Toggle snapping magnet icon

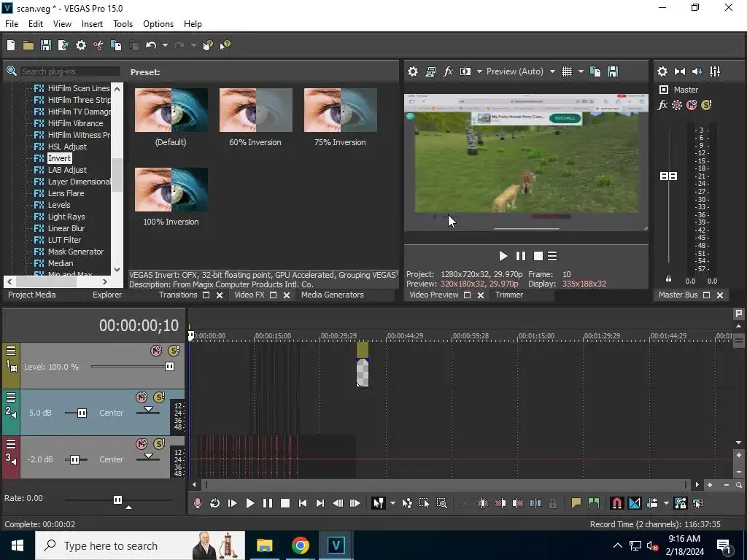(616, 503)
